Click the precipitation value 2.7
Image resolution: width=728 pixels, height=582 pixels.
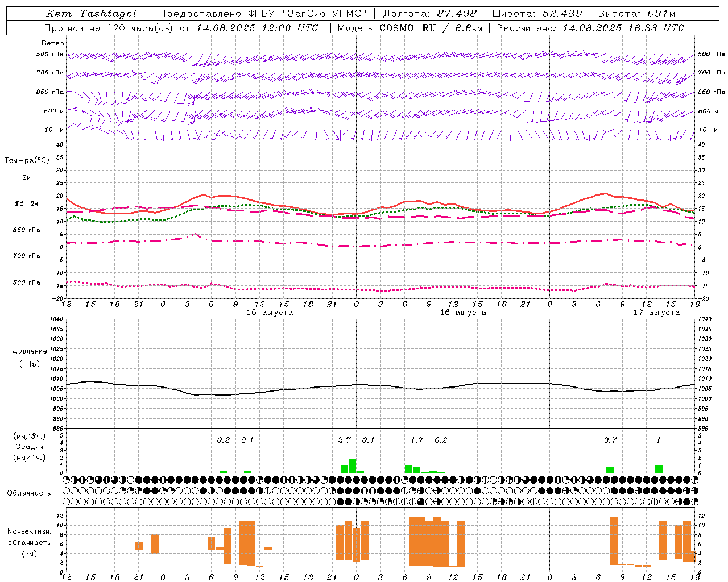pyautogui.click(x=344, y=440)
